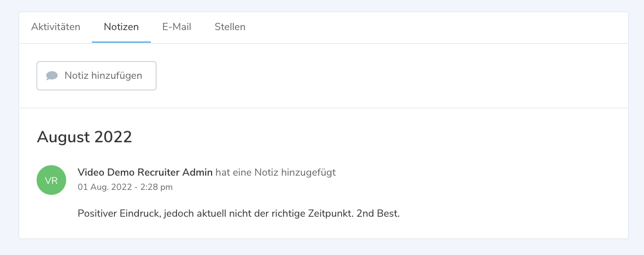Open Video Demo Recruiter Admin author name
644x255 pixels.
click(x=145, y=172)
